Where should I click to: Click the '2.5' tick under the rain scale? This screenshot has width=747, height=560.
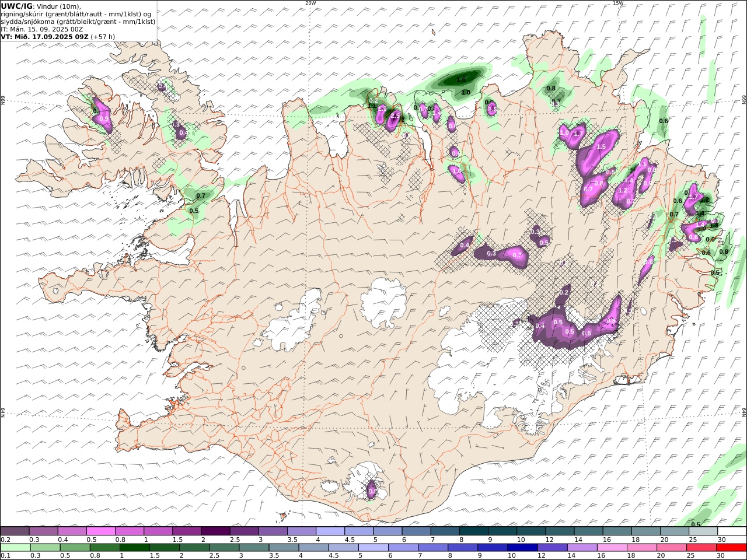pos(214,556)
